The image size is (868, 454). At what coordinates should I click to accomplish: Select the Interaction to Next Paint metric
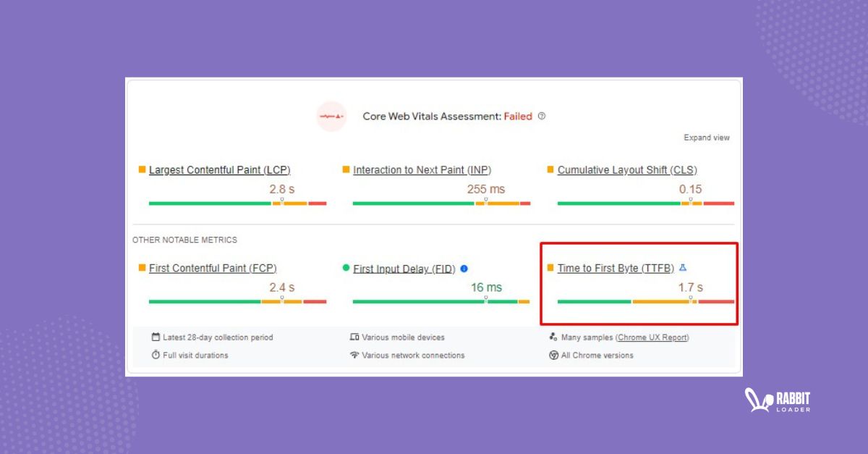click(422, 169)
